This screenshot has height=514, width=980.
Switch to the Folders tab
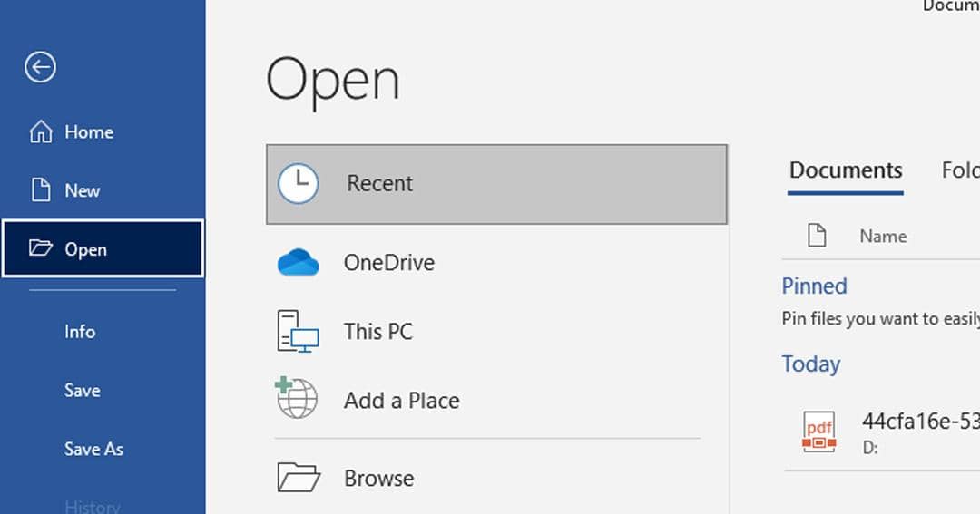click(x=958, y=170)
